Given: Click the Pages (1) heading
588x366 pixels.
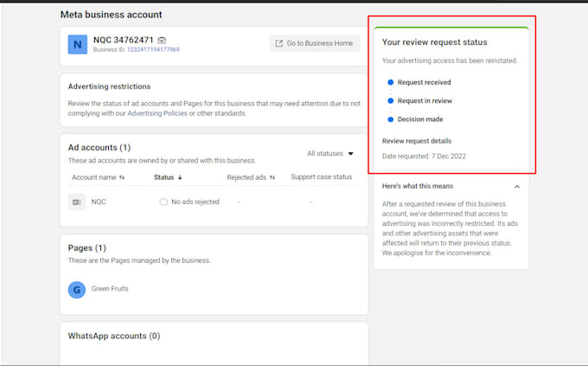Looking at the screenshot, I should click(x=87, y=248).
